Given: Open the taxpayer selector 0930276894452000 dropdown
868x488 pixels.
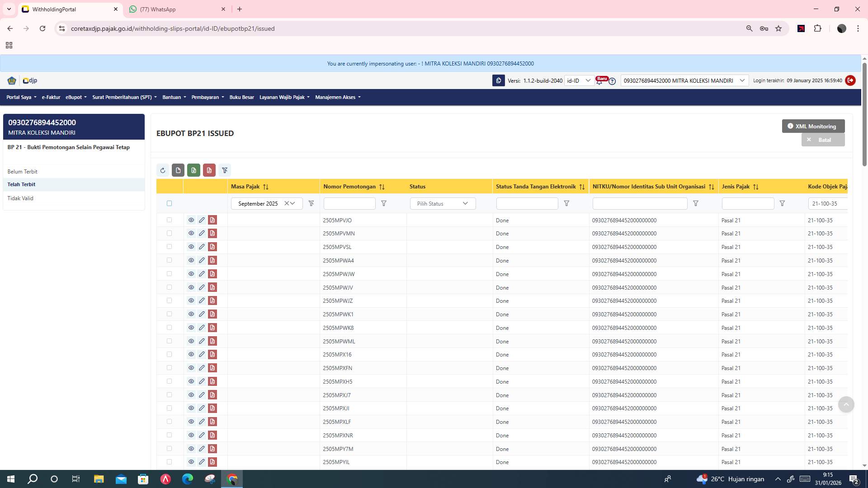Looking at the screenshot, I should 742,80.
